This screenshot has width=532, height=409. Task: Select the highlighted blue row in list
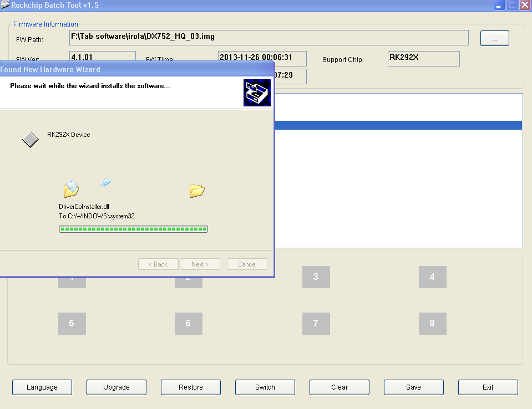coord(398,125)
